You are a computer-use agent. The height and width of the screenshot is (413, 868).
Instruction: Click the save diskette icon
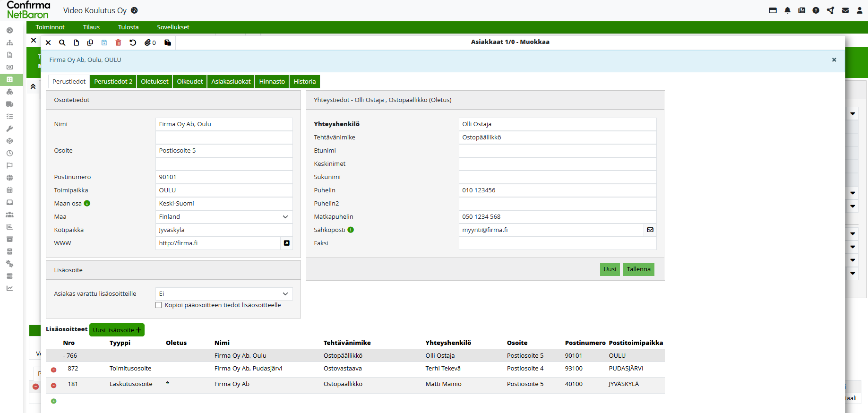(x=104, y=43)
